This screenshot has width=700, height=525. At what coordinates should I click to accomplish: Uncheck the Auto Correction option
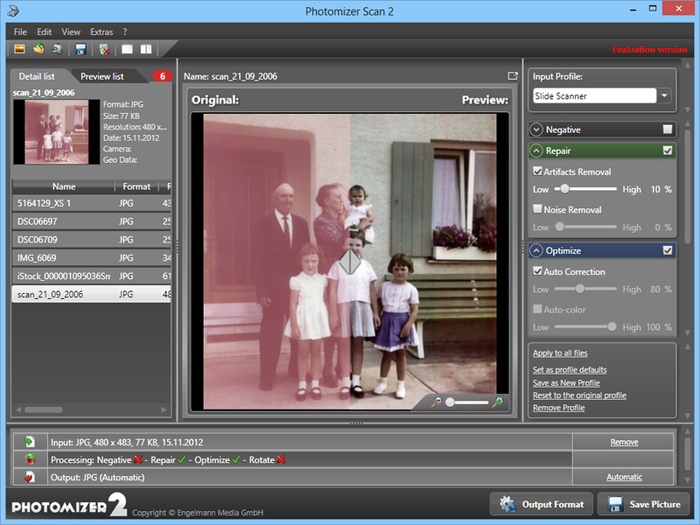pos(538,272)
